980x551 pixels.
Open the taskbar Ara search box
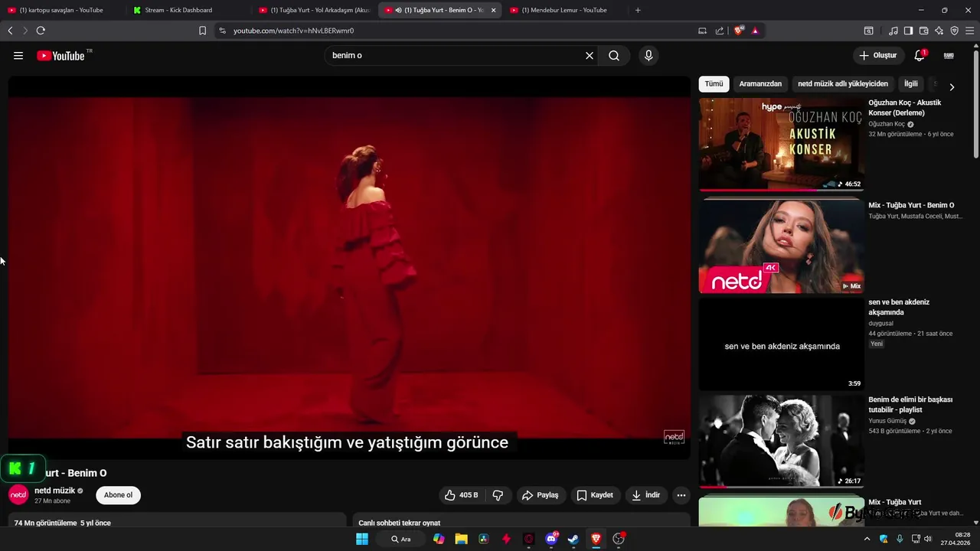(x=401, y=539)
